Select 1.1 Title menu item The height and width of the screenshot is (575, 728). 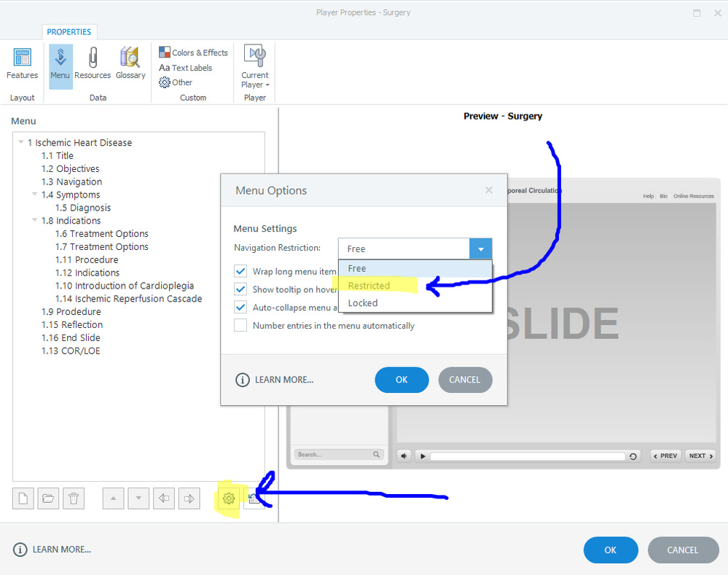[x=58, y=156]
